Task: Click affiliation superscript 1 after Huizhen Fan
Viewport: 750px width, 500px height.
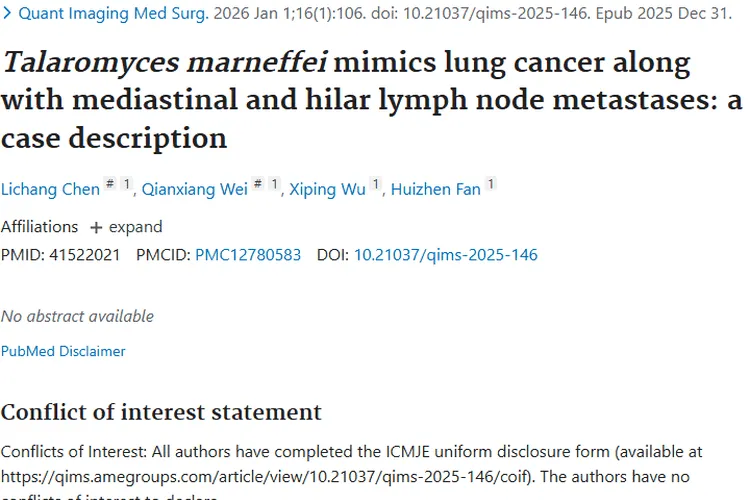Action: [x=491, y=184]
